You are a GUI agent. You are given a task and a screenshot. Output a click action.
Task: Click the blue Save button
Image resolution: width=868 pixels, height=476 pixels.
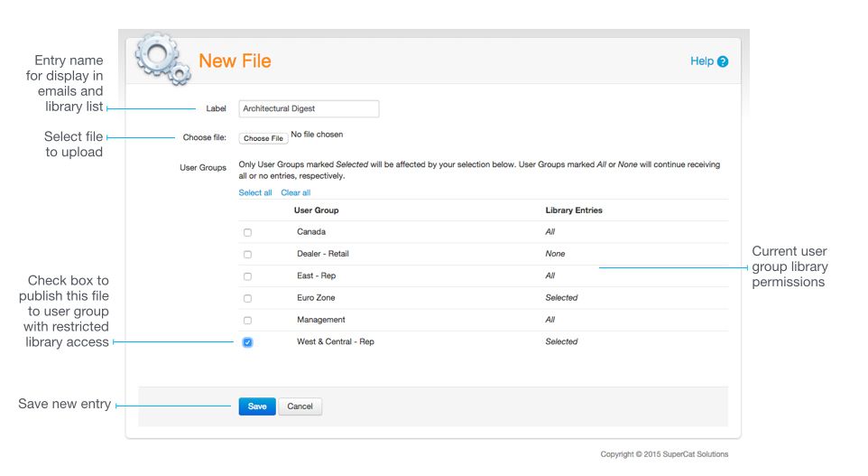[257, 406]
